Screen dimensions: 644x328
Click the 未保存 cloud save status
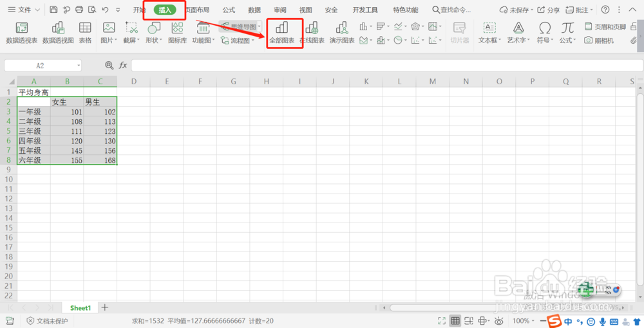[516, 10]
